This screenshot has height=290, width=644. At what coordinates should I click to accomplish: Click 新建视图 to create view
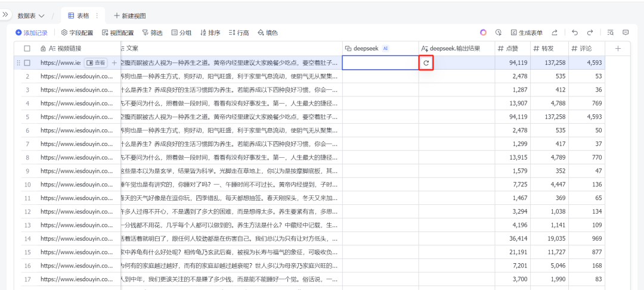pos(130,16)
